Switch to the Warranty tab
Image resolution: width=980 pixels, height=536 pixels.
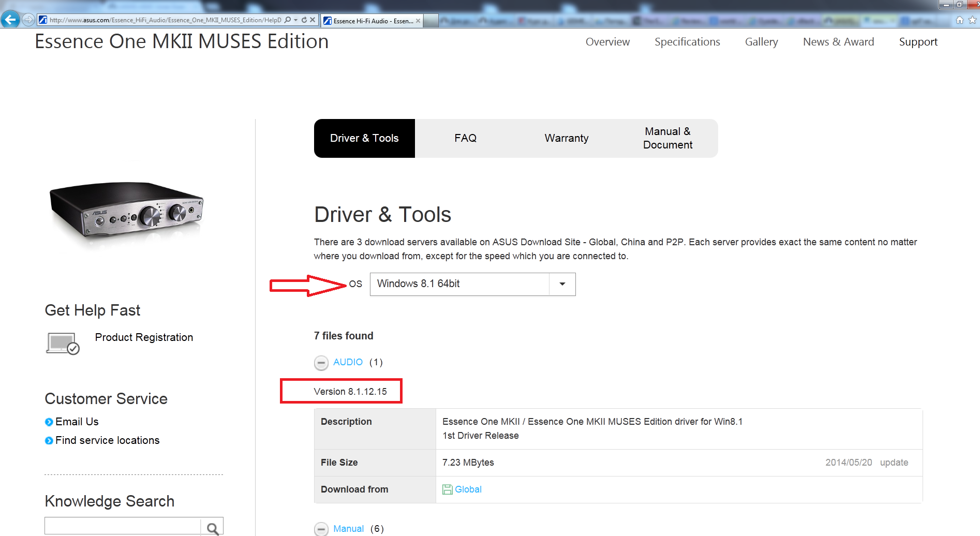(x=567, y=138)
